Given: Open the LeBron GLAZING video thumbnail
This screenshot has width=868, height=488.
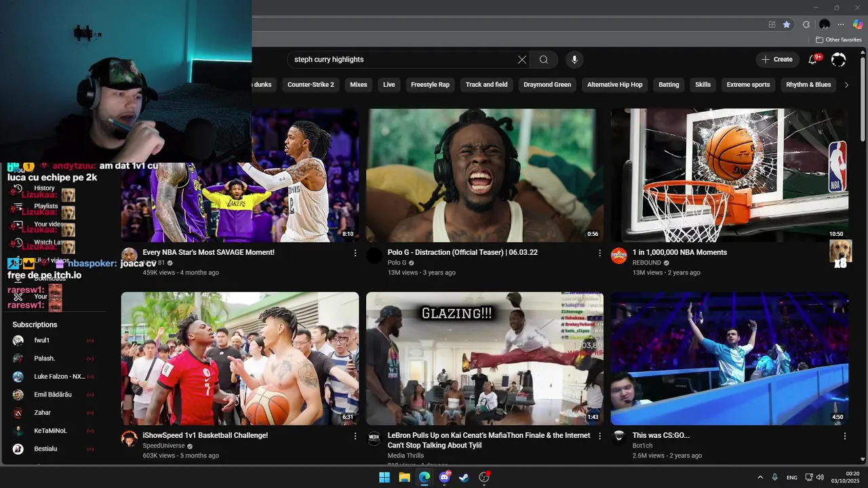Looking at the screenshot, I should click(485, 359).
